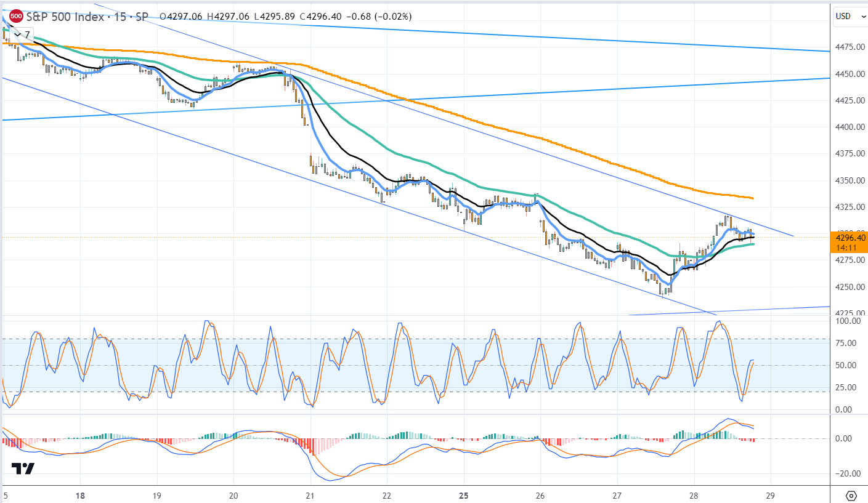
Task: Click date 19 on the time axis
Action: tap(156, 495)
